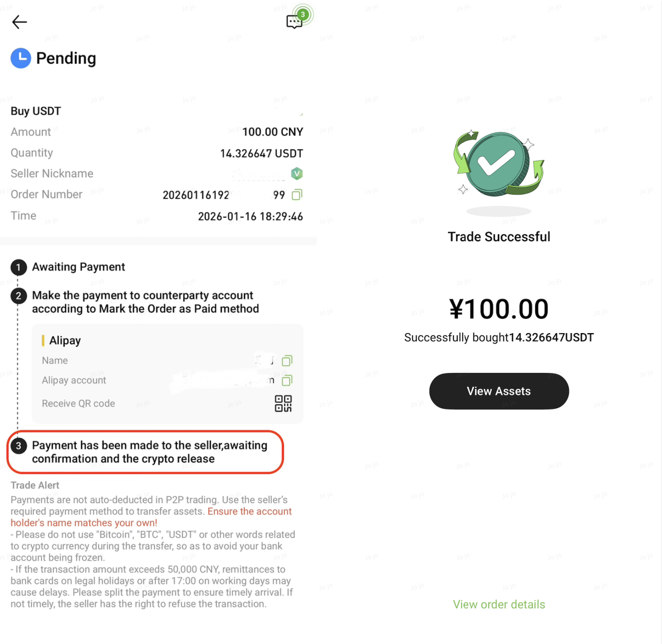Click the Trade Alert heading
The width and height of the screenshot is (662, 644).
coord(35,485)
